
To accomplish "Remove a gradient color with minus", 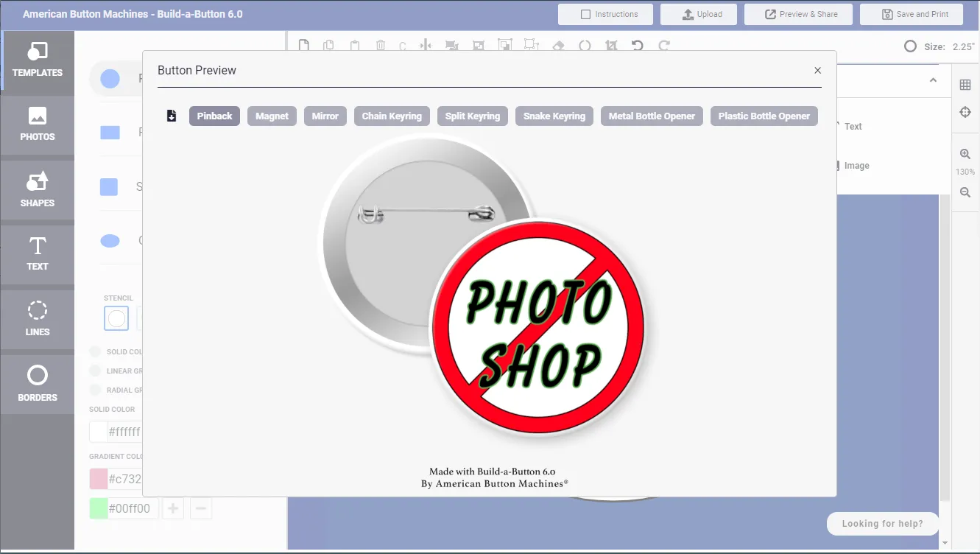I will [202, 508].
